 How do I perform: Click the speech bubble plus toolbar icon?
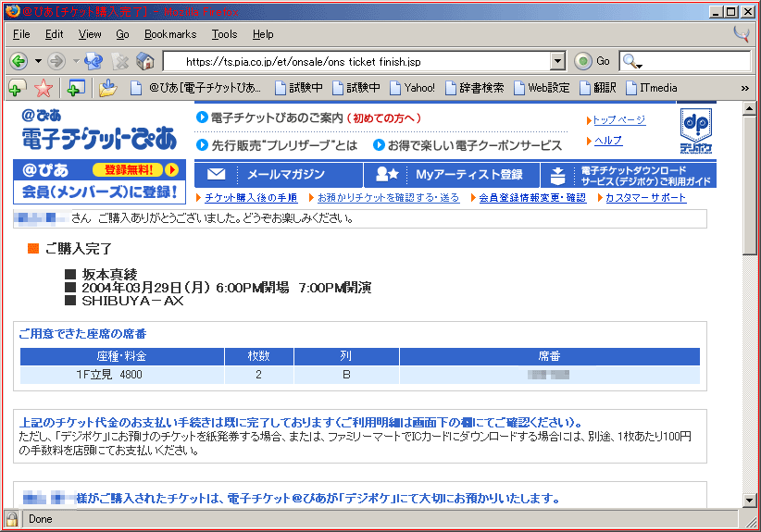click(18, 88)
